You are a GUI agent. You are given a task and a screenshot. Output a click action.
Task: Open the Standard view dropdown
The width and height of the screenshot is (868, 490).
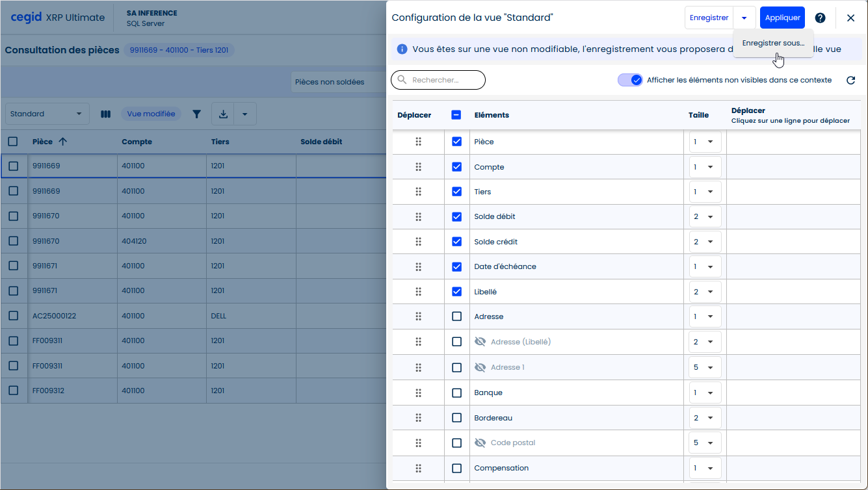pyautogui.click(x=47, y=114)
